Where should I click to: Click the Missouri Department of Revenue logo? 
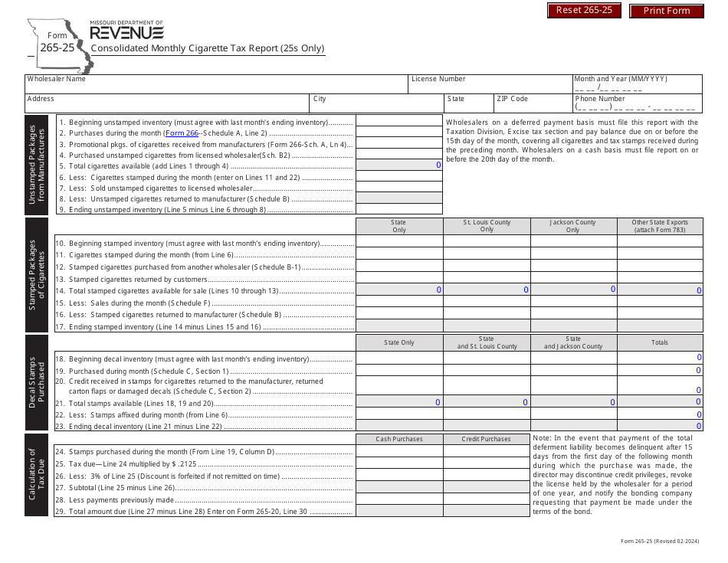click(x=129, y=29)
